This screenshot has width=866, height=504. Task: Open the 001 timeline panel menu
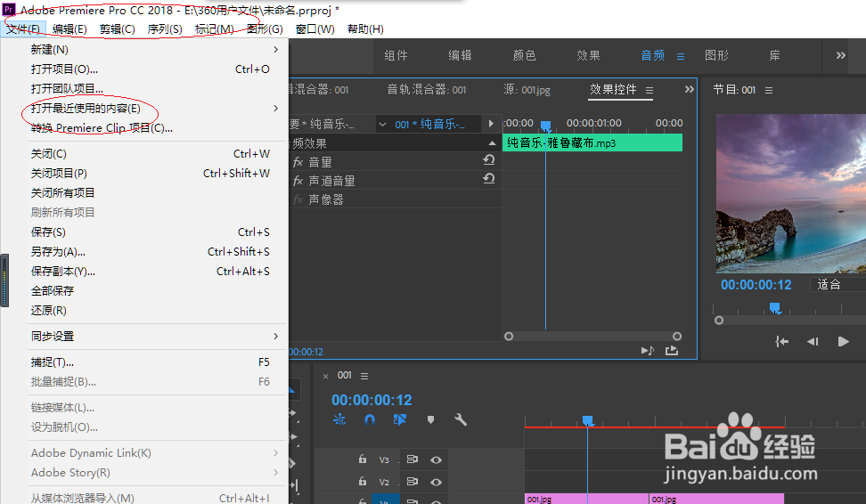click(x=364, y=376)
